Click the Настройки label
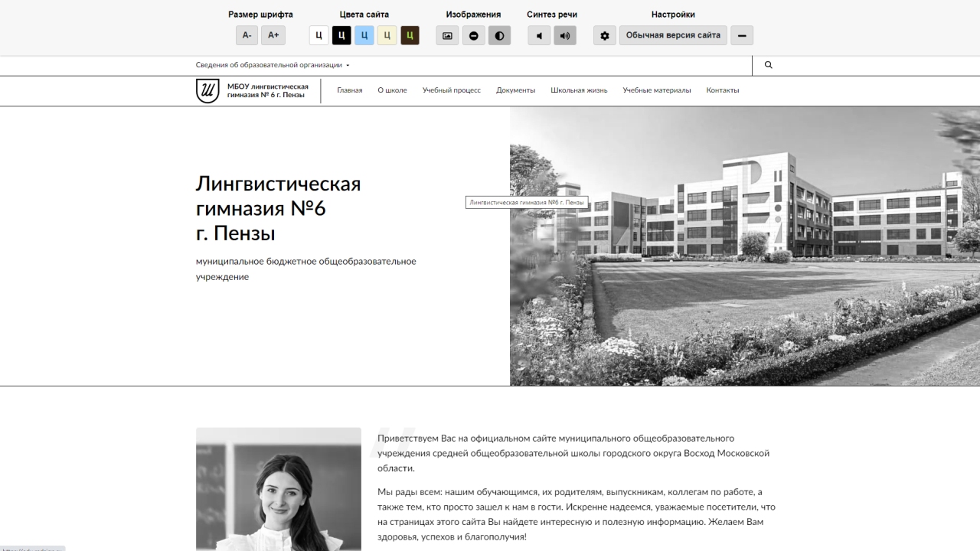The image size is (980, 551). [x=673, y=15]
